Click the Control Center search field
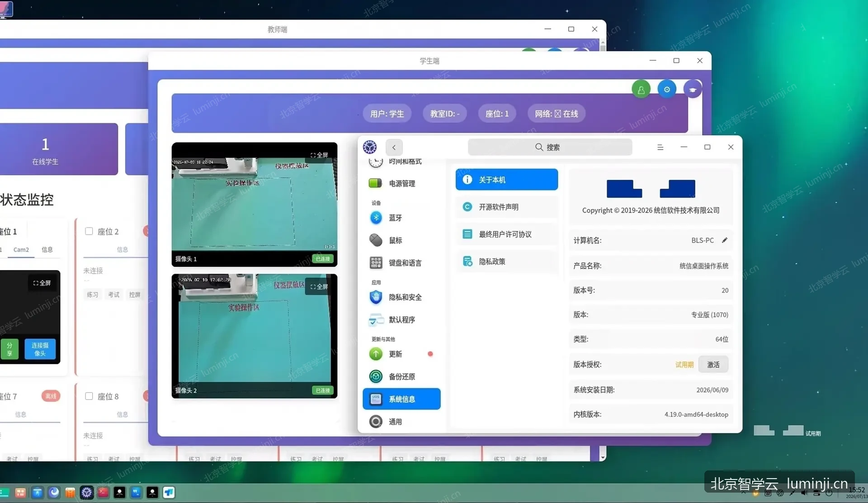The width and height of the screenshot is (868, 503). [x=550, y=147]
